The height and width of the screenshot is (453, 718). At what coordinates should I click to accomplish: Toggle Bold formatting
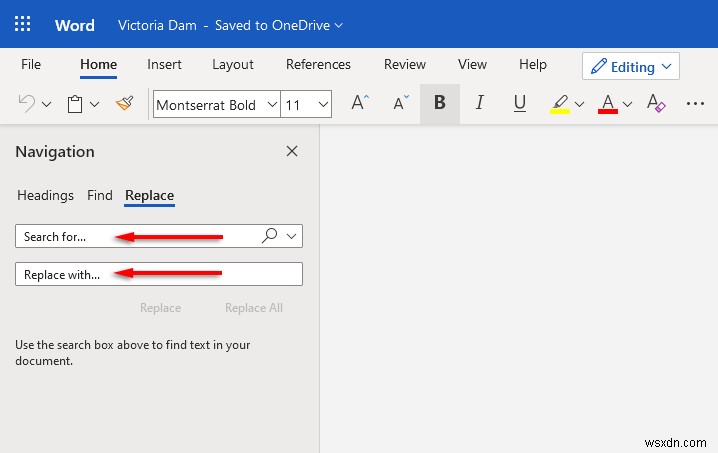(440, 103)
